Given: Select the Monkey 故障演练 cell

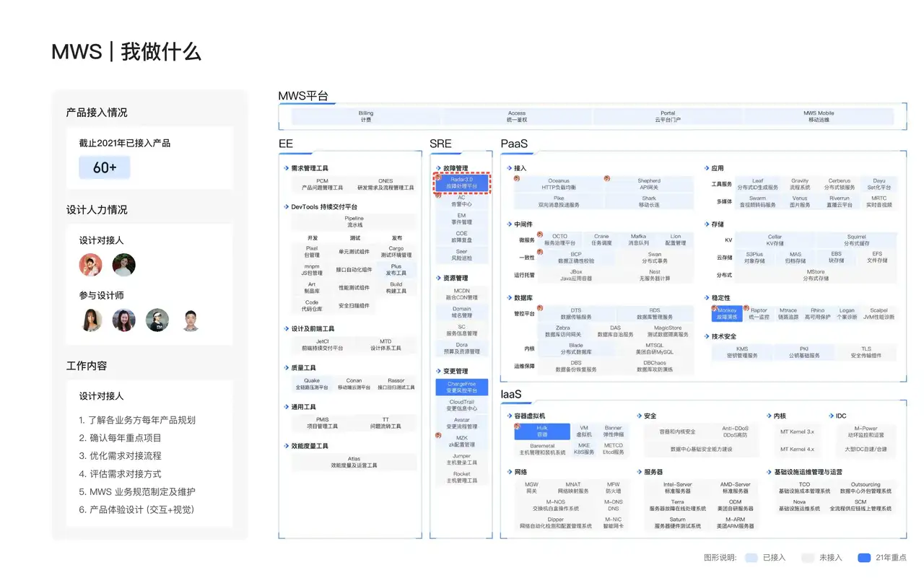Looking at the screenshot, I should 727,314.
